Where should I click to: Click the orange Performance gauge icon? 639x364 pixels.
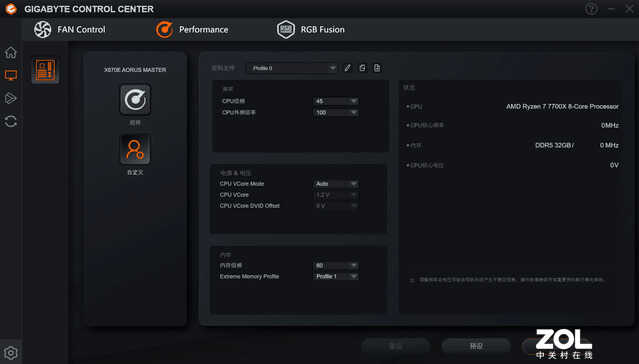(x=165, y=30)
